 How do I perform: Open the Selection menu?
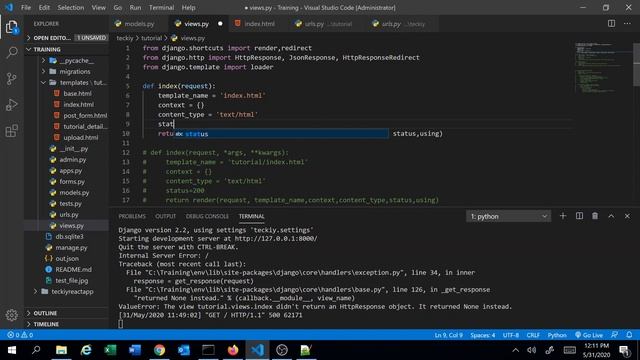tap(71, 7)
